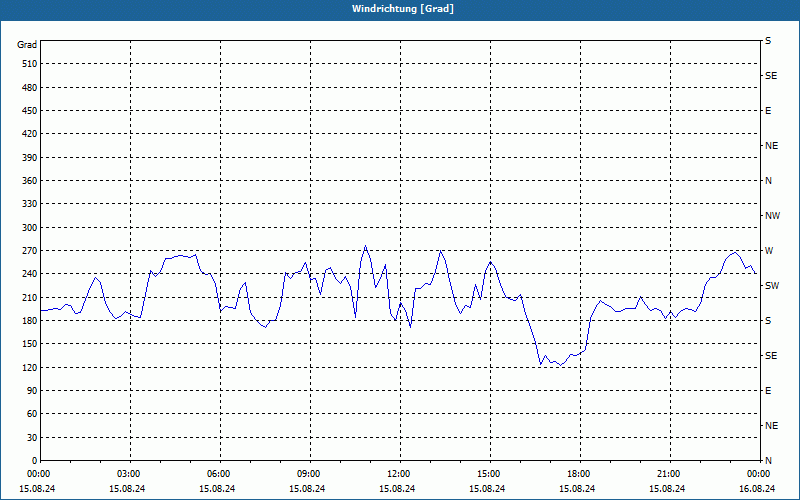
Task: Click the "E" compass label at 450 gridline
Action: click(x=768, y=111)
